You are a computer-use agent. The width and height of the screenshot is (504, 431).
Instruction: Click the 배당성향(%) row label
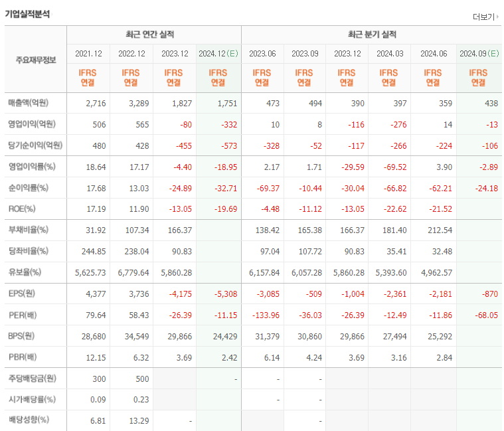click(x=29, y=420)
